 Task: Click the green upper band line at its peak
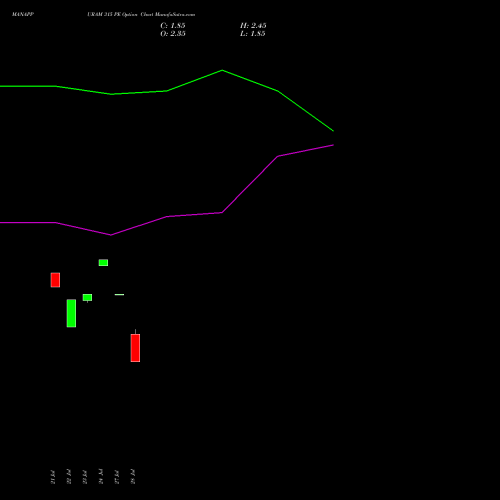click(x=222, y=70)
